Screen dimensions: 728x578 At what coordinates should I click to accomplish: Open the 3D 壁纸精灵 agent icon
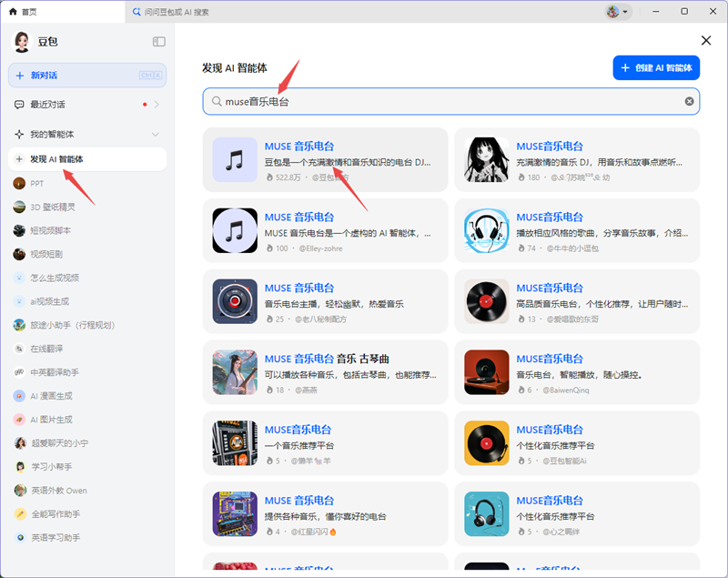(19, 207)
